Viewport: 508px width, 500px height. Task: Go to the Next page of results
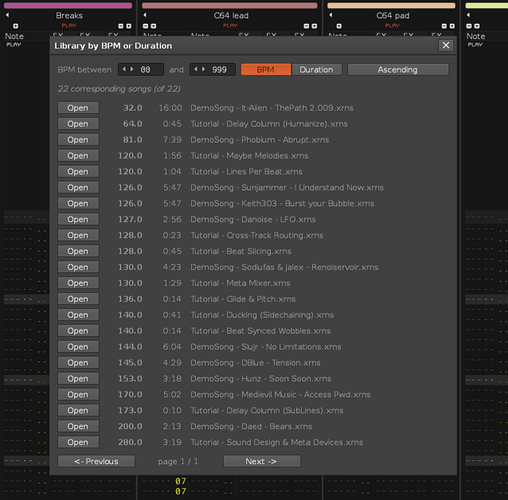click(262, 461)
